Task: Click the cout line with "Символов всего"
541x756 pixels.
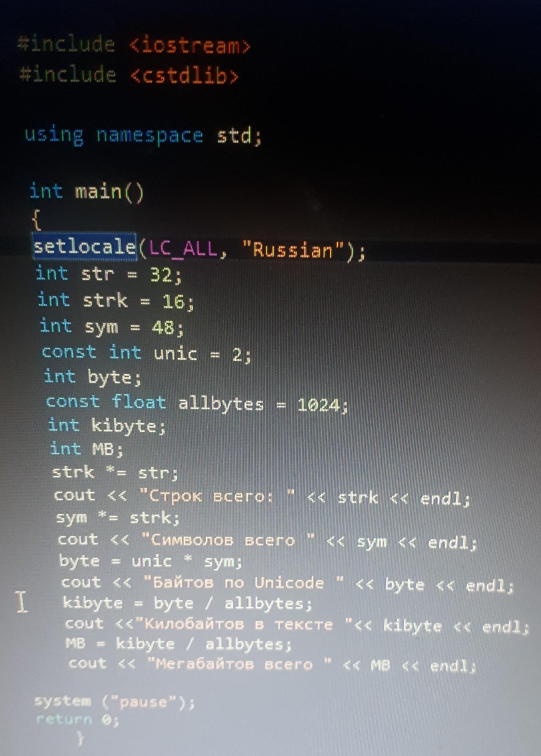Action: pos(268,541)
